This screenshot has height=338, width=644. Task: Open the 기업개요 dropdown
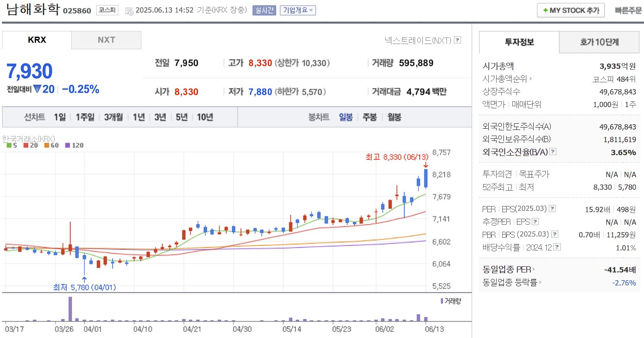(x=298, y=10)
